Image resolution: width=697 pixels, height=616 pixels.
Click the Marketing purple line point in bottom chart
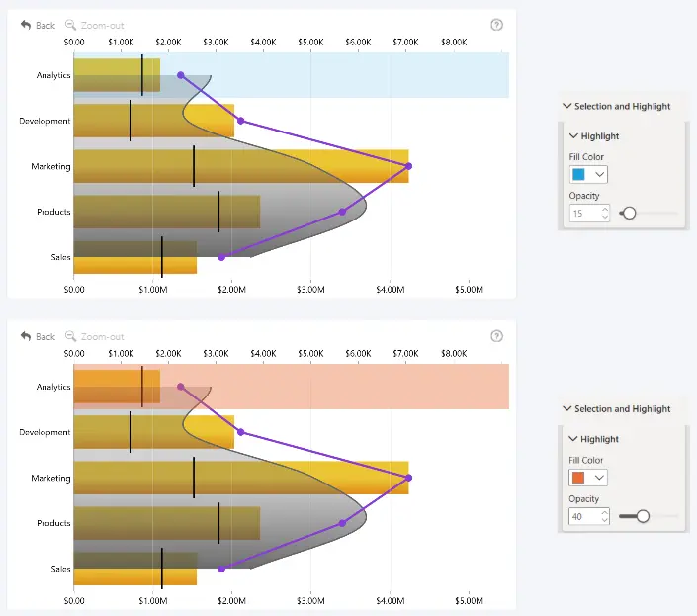pos(409,478)
